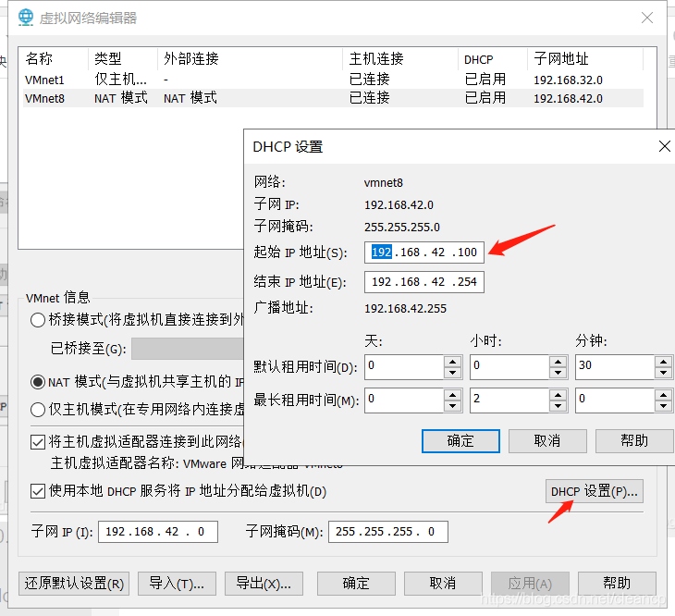Click 确定 in the Virtual Network Editor
675x616 pixels.
(356, 584)
